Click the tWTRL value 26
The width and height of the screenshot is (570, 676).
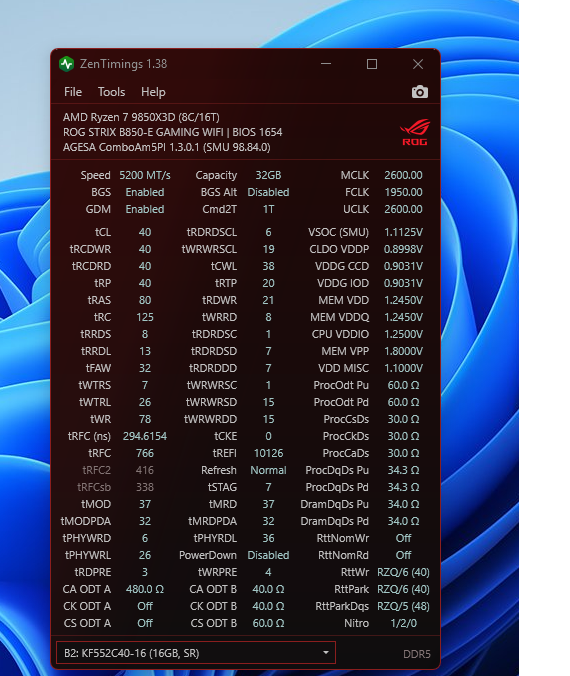(145, 402)
